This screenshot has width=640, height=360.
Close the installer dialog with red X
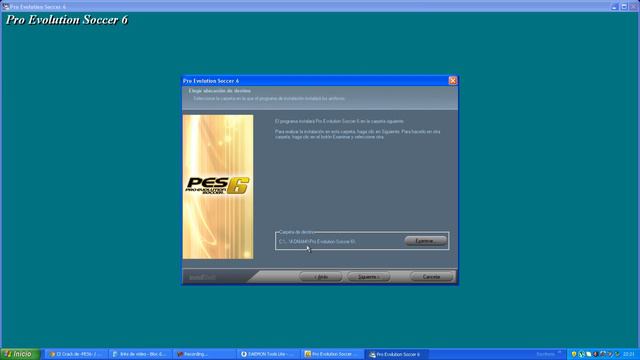453,81
